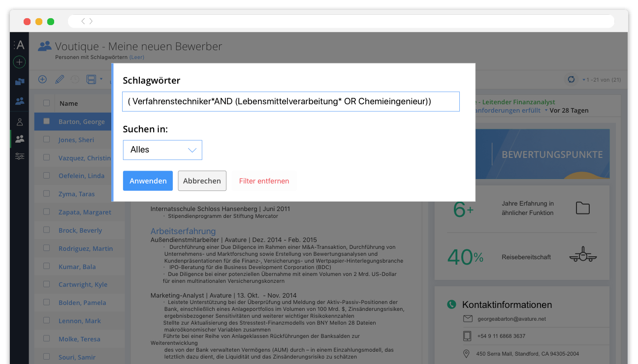Open the folders icon in left sidebar
The width and height of the screenshot is (638, 364).
pos(20,82)
